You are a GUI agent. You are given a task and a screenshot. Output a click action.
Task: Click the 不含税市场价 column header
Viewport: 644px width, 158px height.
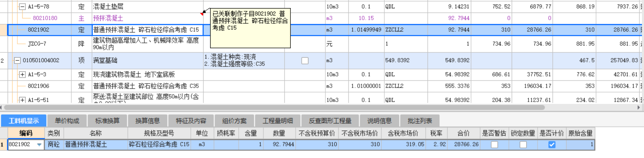[359, 133]
